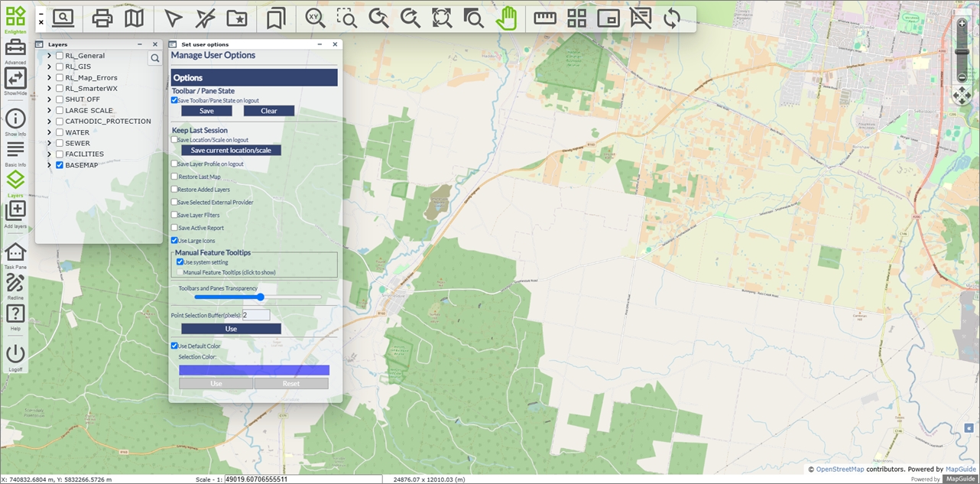Viewport: 980px width, 484px height.
Task: Uncheck the BASEMAP layer checkbox
Action: coord(60,165)
